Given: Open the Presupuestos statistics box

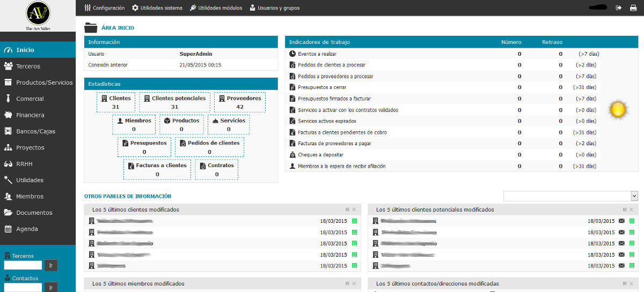Looking at the screenshot, I should click(144, 147).
